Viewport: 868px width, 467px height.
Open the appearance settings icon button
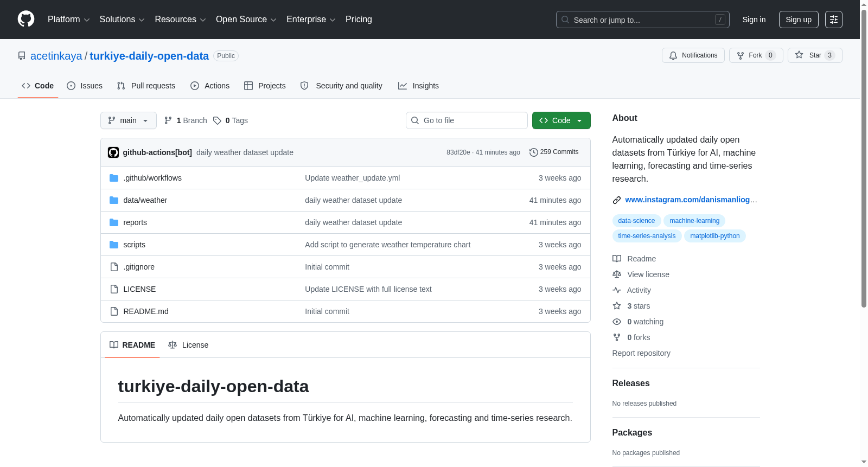[x=834, y=20]
